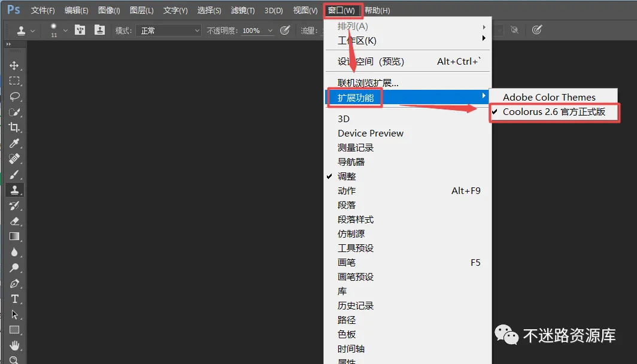
Task: Select the Crop tool
Action: click(x=14, y=128)
